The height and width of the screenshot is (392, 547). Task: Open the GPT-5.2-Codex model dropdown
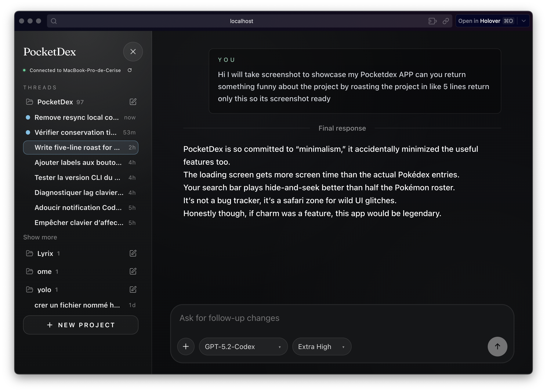(x=243, y=346)
